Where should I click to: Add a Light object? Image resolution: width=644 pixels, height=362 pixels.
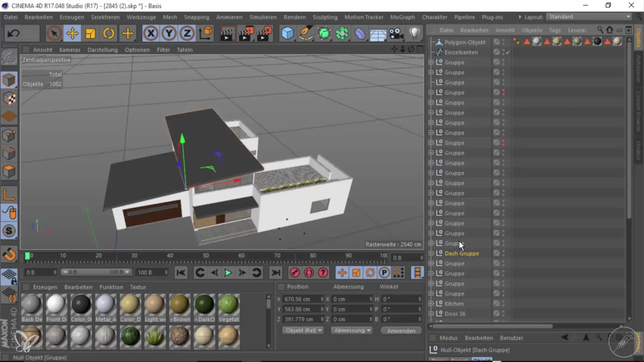415,33
